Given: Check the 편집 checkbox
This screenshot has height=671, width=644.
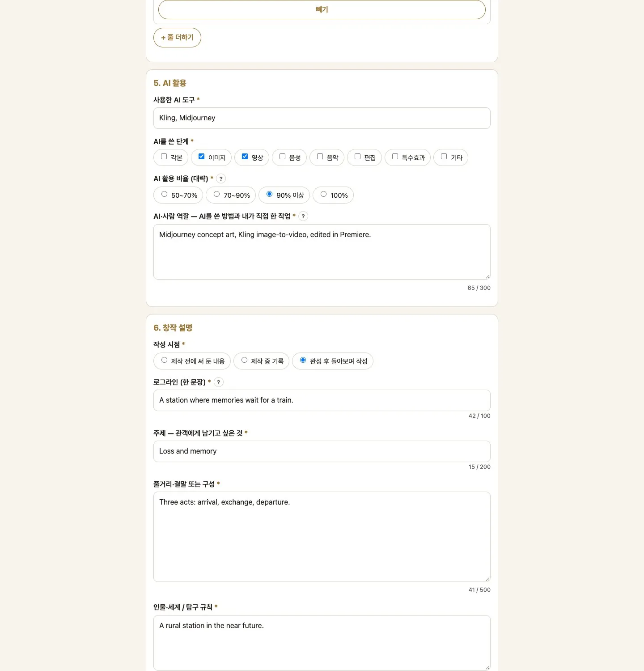Looking at the screenshot, I should (357, 157).
